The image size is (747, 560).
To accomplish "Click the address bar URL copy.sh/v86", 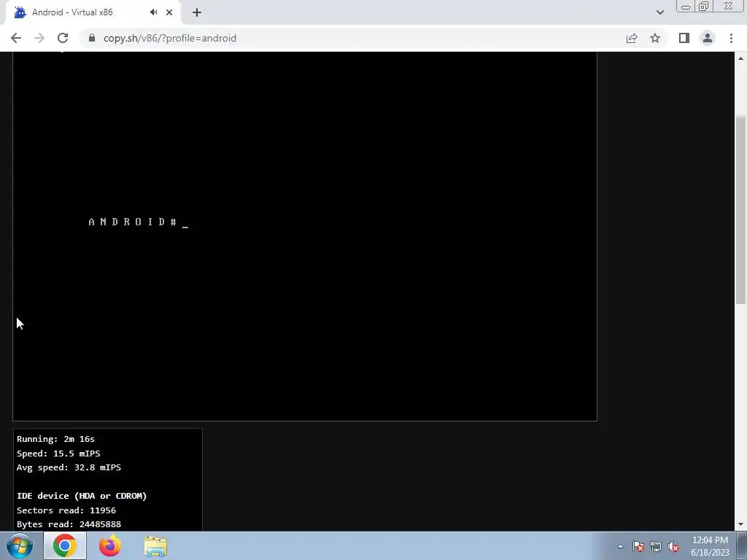I will 169,38.
